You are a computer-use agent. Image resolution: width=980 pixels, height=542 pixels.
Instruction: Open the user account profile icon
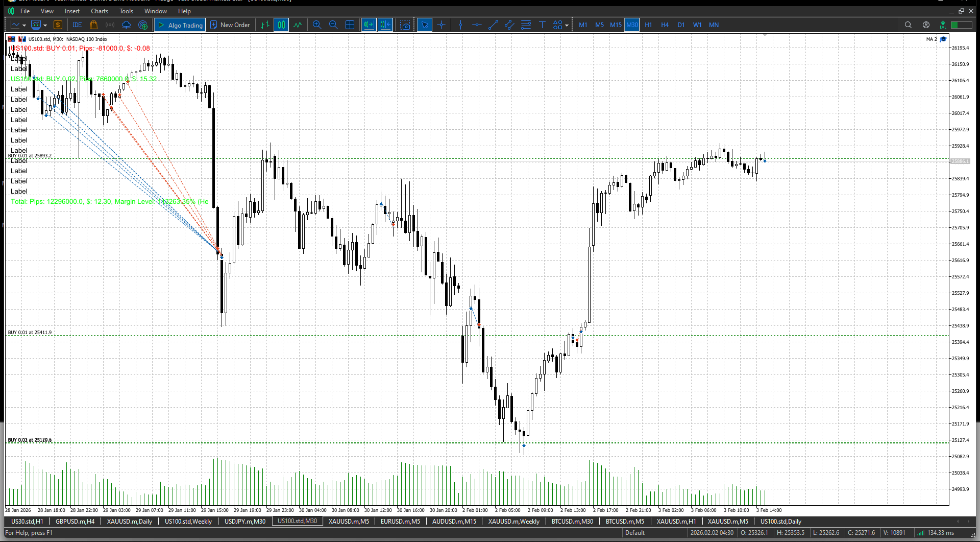click(926, 25)
